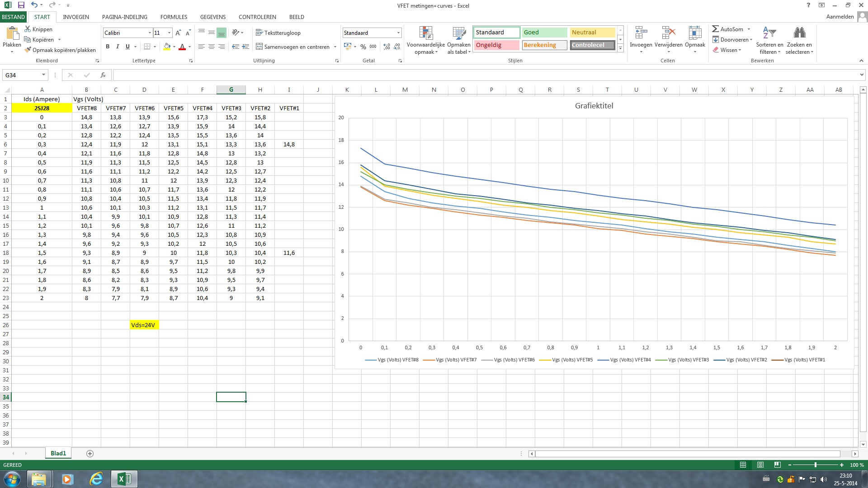Click the thousands separator 000 icon

(373, 47)
